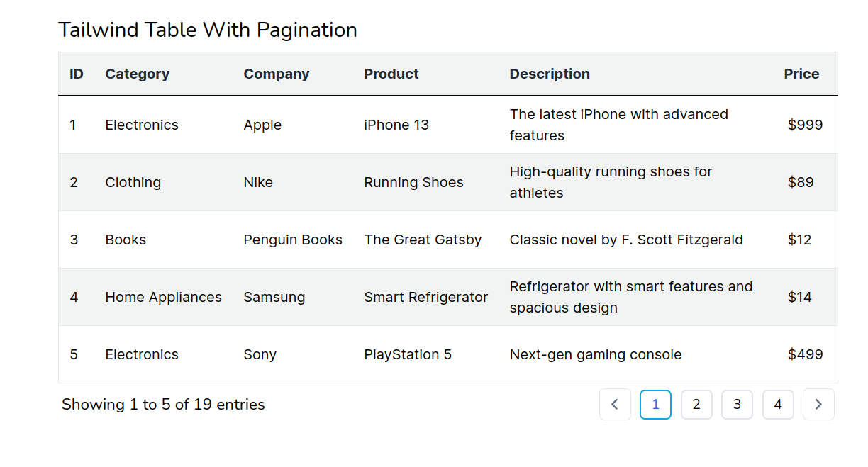Image resolution: width=868 pixels, height=467 pixels.
Task: Click the Running Shoes product cell
Action: (x=413, y=183)
